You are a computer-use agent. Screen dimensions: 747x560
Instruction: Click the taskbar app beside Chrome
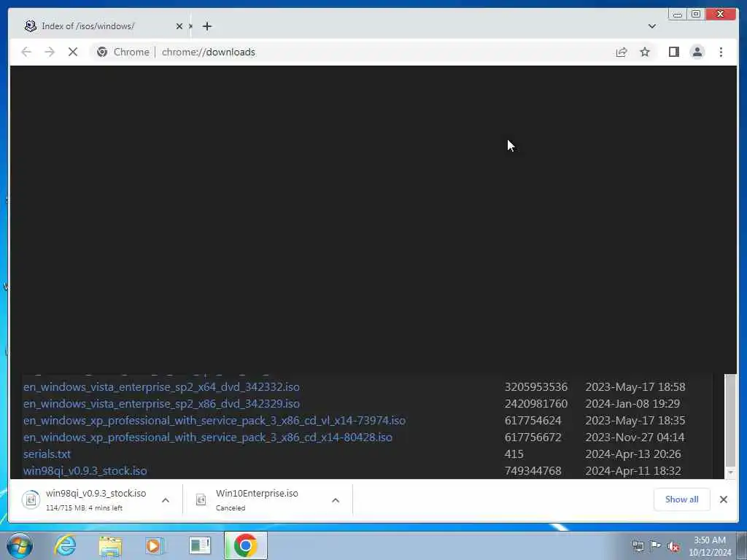[200, 545]
